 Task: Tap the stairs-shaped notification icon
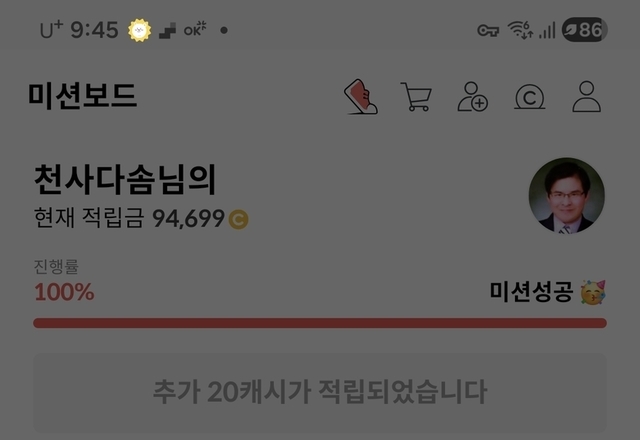point(167,31)
